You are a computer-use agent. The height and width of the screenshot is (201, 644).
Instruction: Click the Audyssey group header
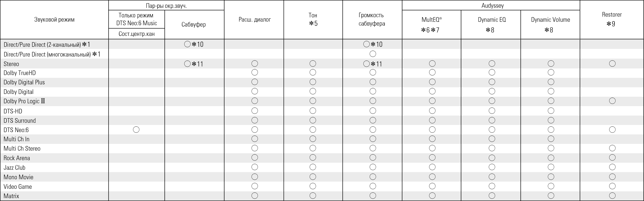pyautogui.click(x=492, y=6)
